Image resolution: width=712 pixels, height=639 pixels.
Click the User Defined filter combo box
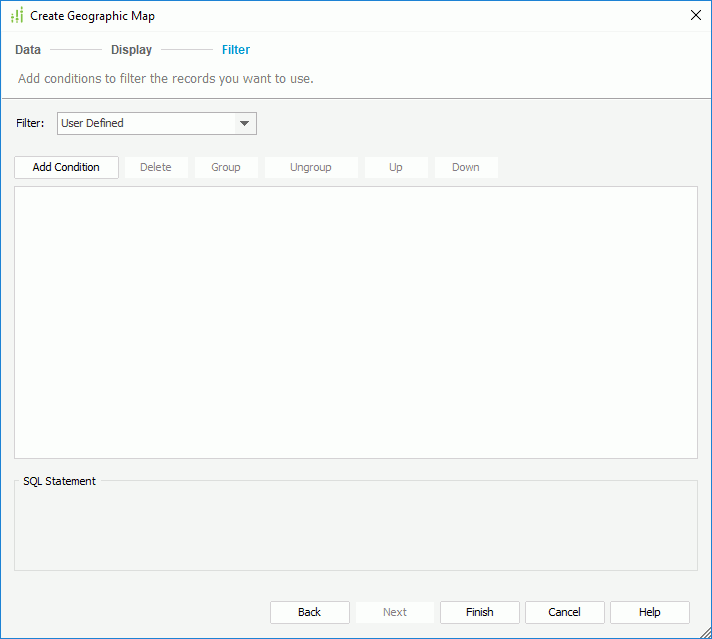pyautogui.click(x=157, y=124)
